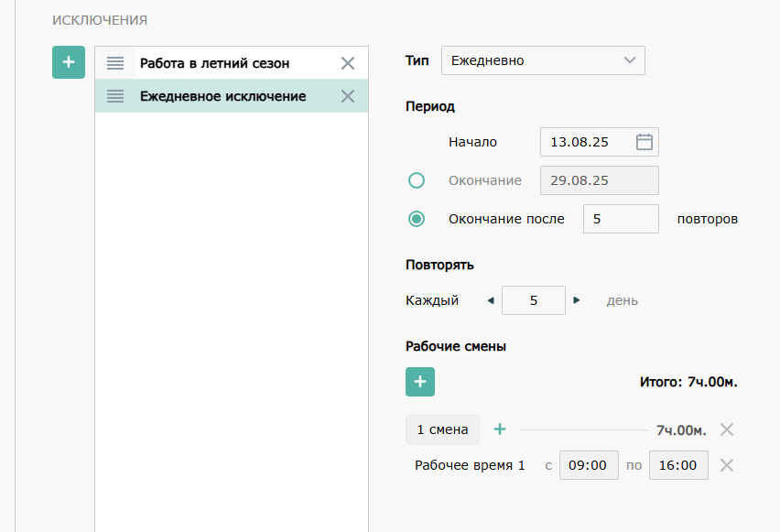This screenshot has height=532, width=780.
Task: Select Ежедневное исключение list item
Action: tap(222, 96)
